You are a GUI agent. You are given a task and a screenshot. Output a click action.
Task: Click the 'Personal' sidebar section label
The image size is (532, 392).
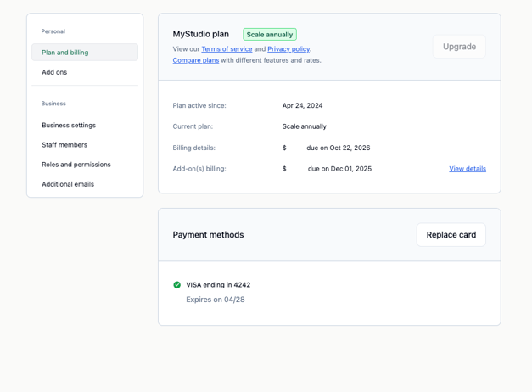click(53, 31)
